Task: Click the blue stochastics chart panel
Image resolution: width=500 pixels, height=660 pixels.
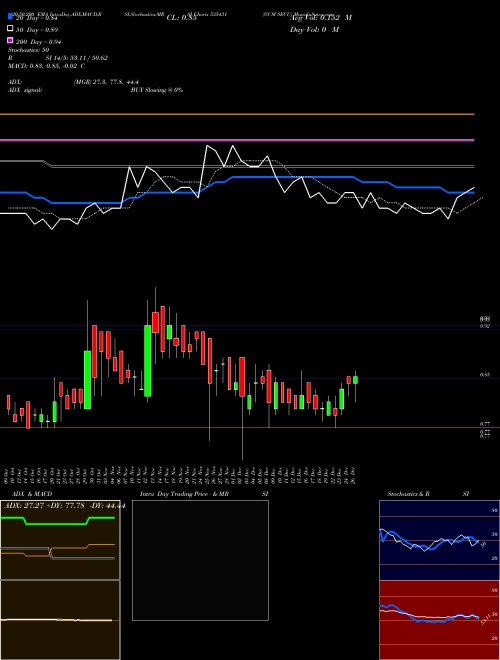Action: pos(439,540)
